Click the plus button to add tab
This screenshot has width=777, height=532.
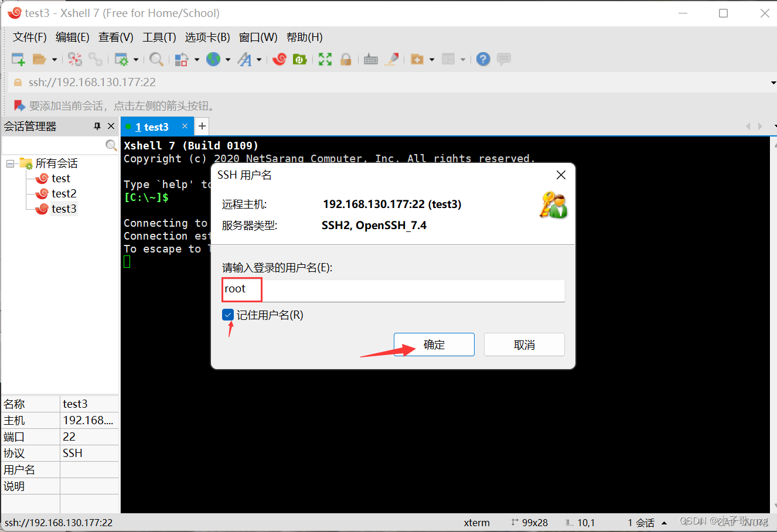tap(202, 126)
